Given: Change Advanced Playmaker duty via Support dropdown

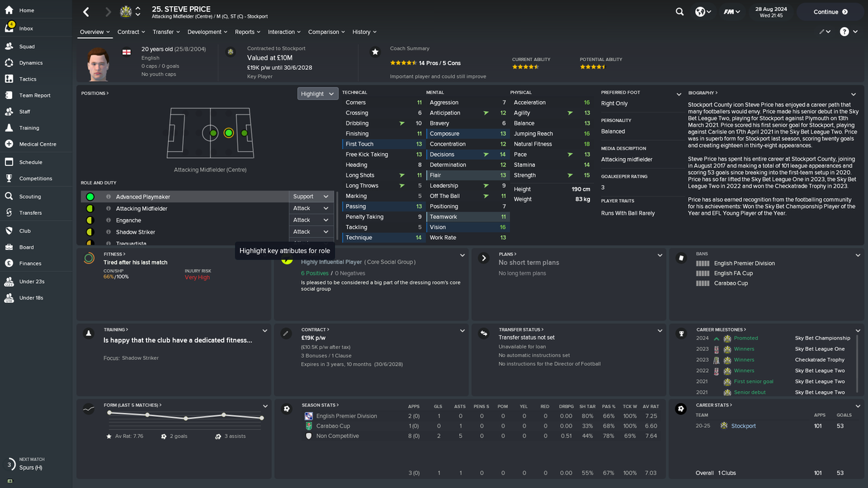Looking at the screenshot, I should [x=311, y=196].
